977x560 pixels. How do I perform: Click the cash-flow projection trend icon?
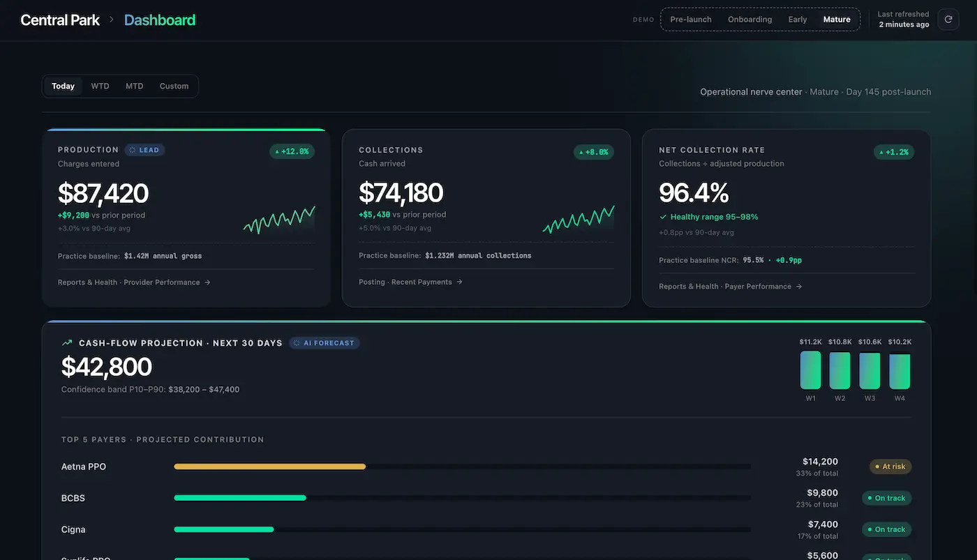pyautogui.click(x=67, y=343)
